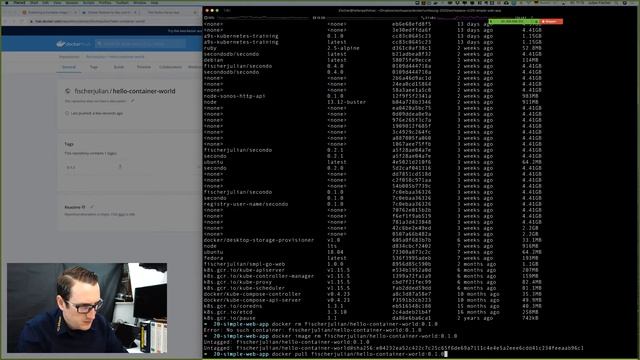This screenshot has width=640, height=360.
Task: Switch to the second browser tab
Action: tap(109, 12)
